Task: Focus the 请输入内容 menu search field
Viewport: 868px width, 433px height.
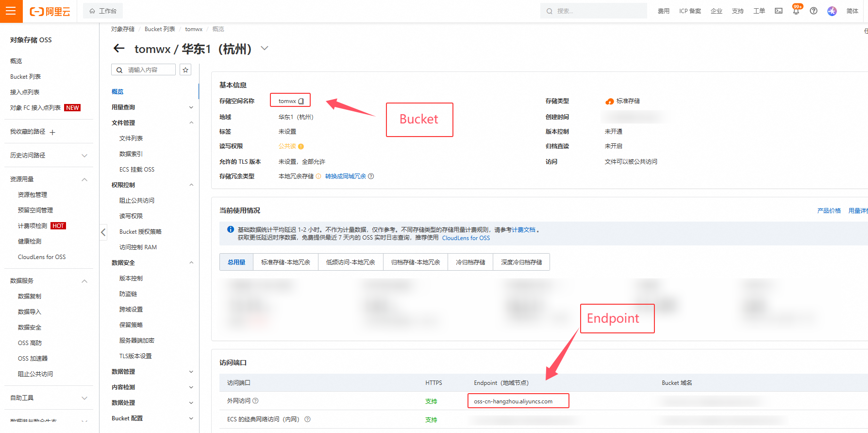Action: point(144,70)
